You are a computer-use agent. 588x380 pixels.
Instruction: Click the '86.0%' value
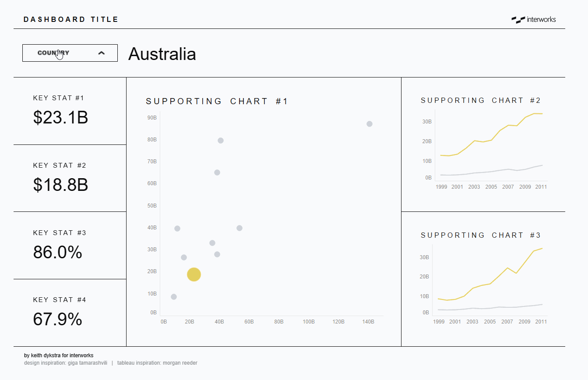click(x=57, y=252)
